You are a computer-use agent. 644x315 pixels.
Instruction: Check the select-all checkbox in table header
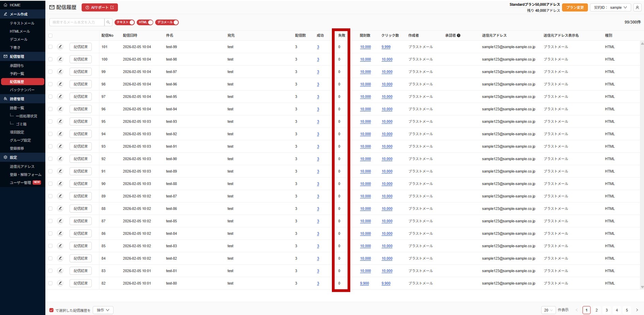(x=50, y=35)
